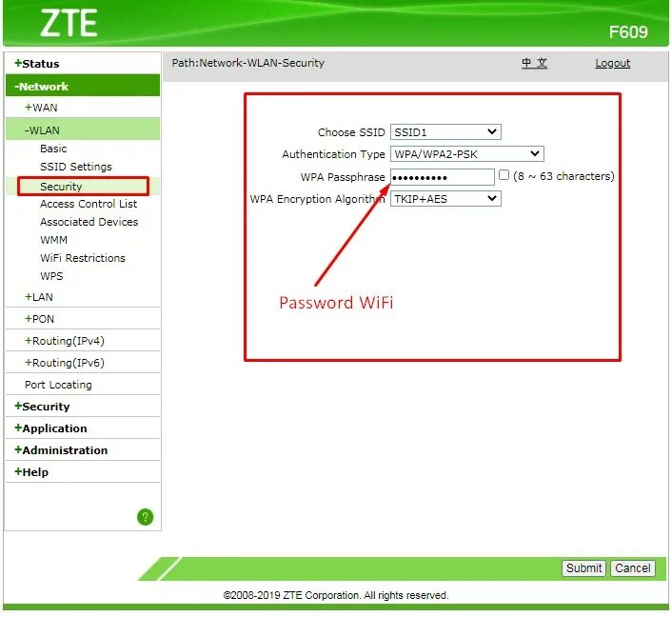Log out via the Logout link
Viewport: 672px width, 617px height.
(x=612, y=64)
